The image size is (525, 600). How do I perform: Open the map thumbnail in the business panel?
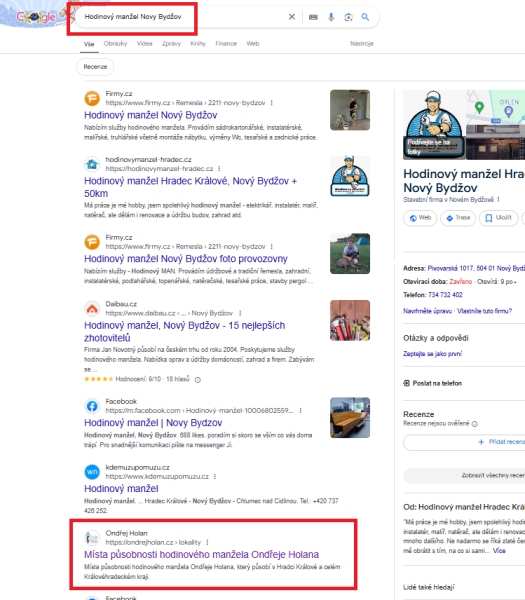click(x=496, y=107)
